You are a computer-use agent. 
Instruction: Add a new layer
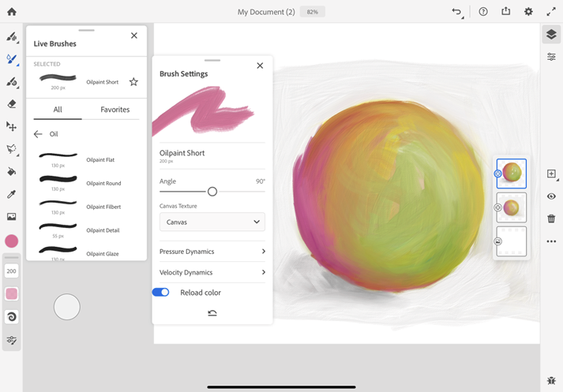pos(551,174)
